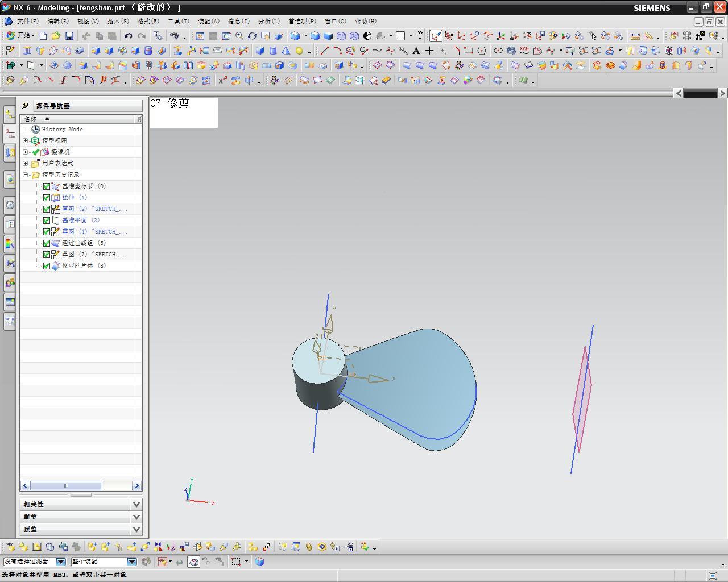Select the Rectangle curve tool

coord(469,51)
